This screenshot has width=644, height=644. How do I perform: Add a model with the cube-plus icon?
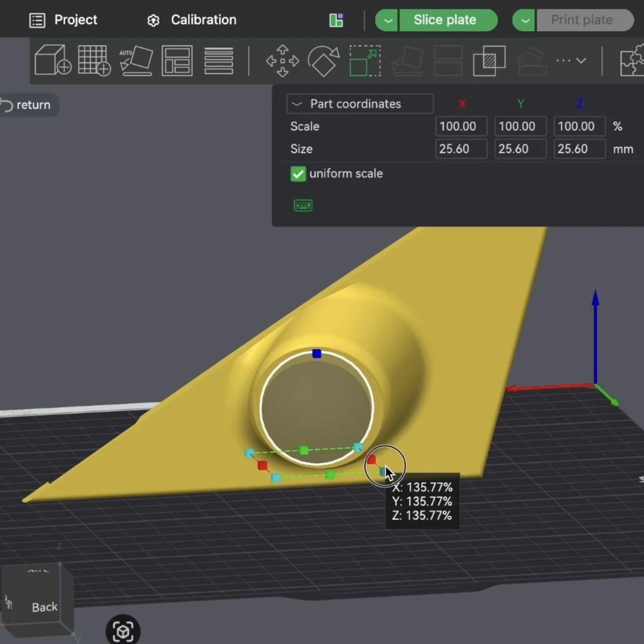(52, 60)
